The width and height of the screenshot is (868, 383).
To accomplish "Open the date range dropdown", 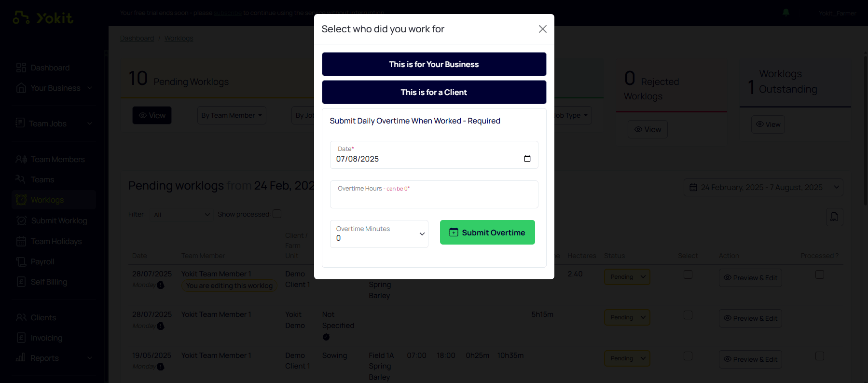I will (x=763, y=187).
